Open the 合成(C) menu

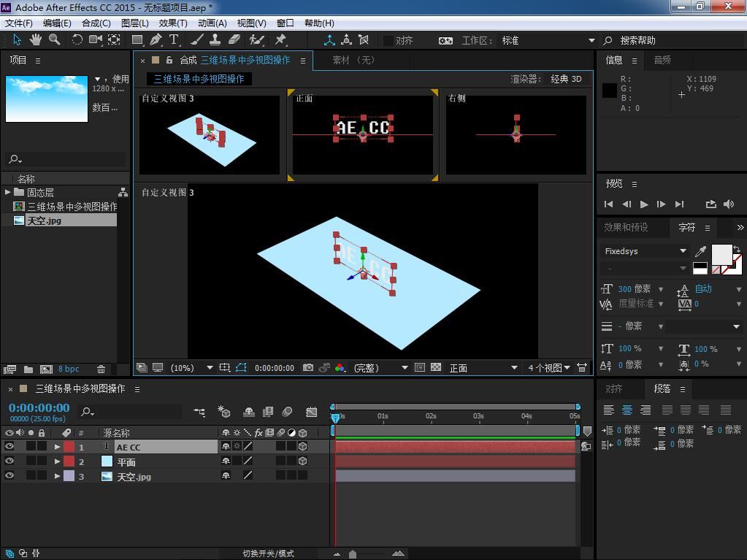(96, 23)
